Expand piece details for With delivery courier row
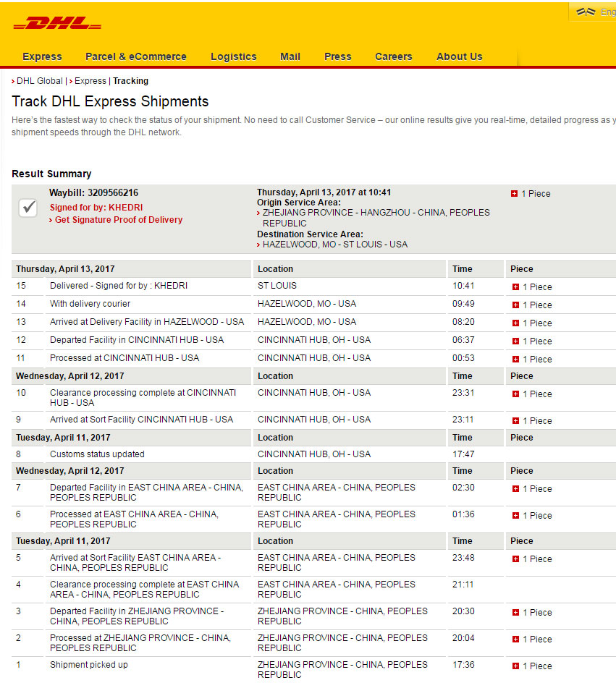Viewport: 616px width, 688px height. 515,305
